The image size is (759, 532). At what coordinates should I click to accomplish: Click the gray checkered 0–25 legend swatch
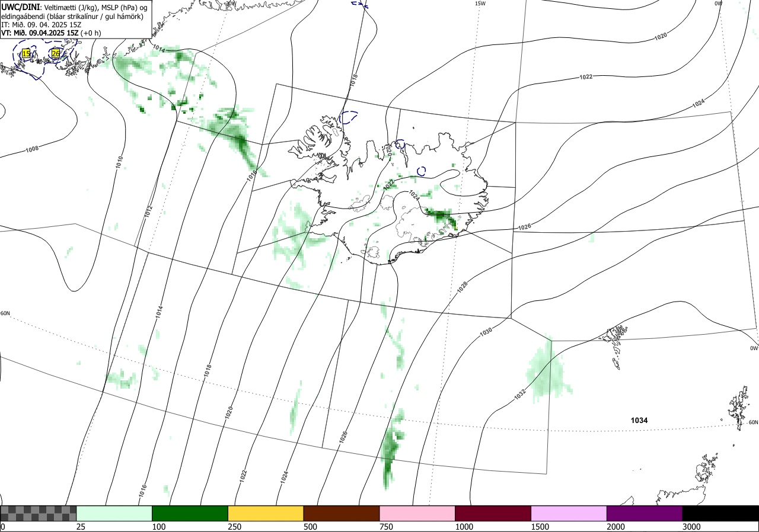39,513
